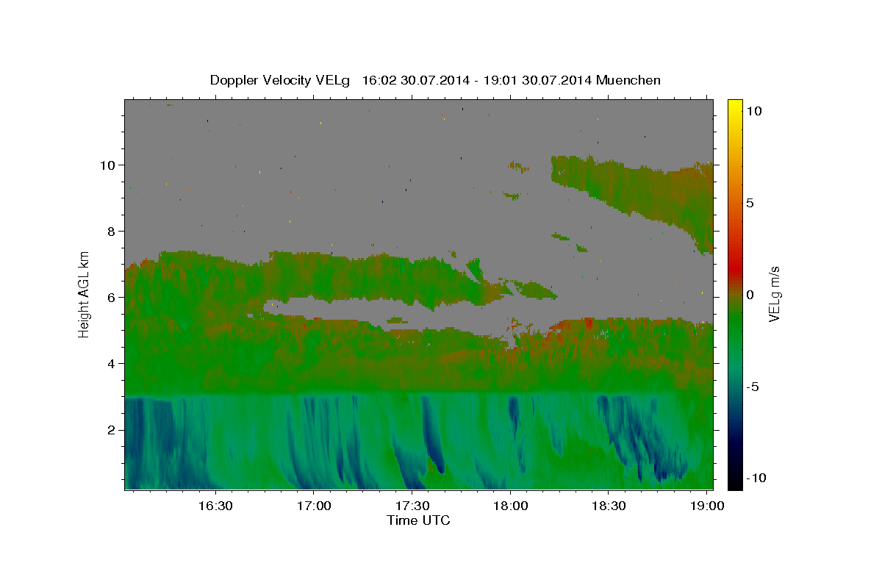Click the colorbar tick label 10
This screenshot has height=588, width=882.
coord(753,111)
